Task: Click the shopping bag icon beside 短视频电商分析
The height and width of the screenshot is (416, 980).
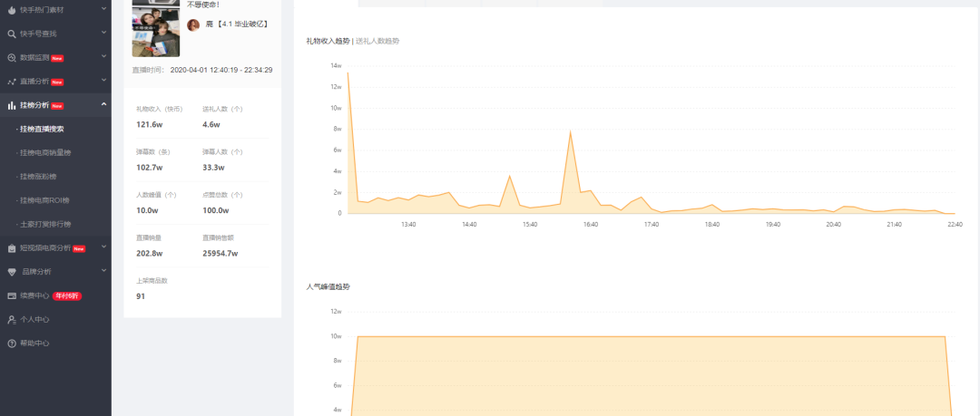Action: coord(12,248)
